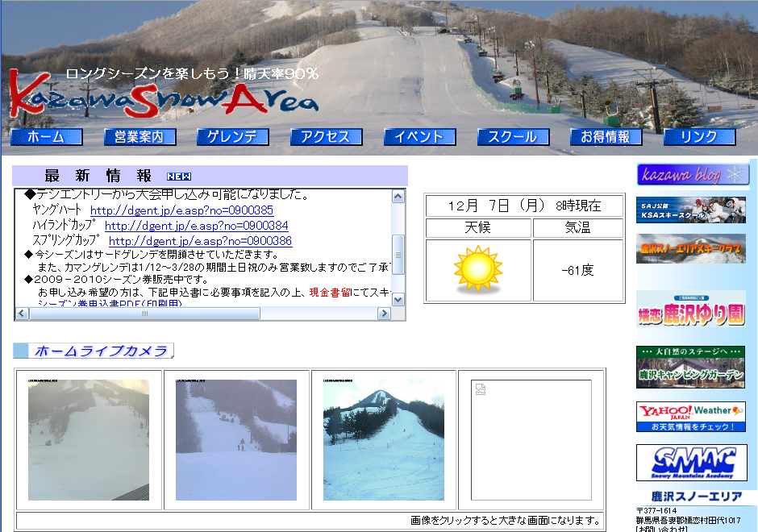Enlarge the second live camera with skiers
Viewport: 758px width, 532px height.
point(236,440)
